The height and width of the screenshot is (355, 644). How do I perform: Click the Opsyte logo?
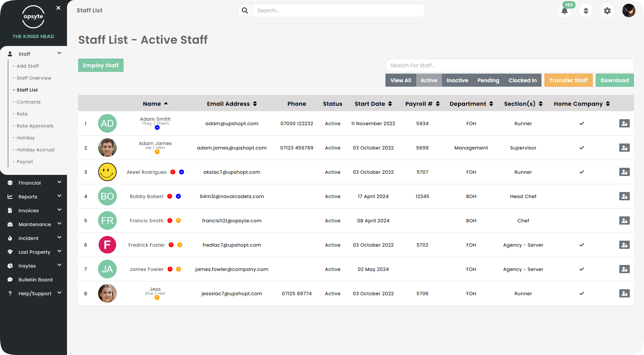pos(33,17)
